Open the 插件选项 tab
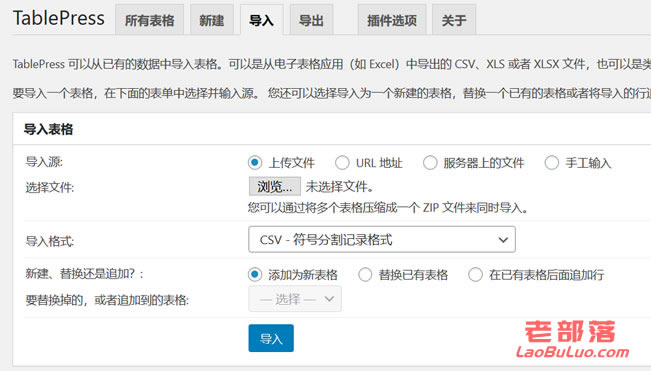The width and height of the screenshot is (651, 371). pyautogui.click(x=392, y=20)
